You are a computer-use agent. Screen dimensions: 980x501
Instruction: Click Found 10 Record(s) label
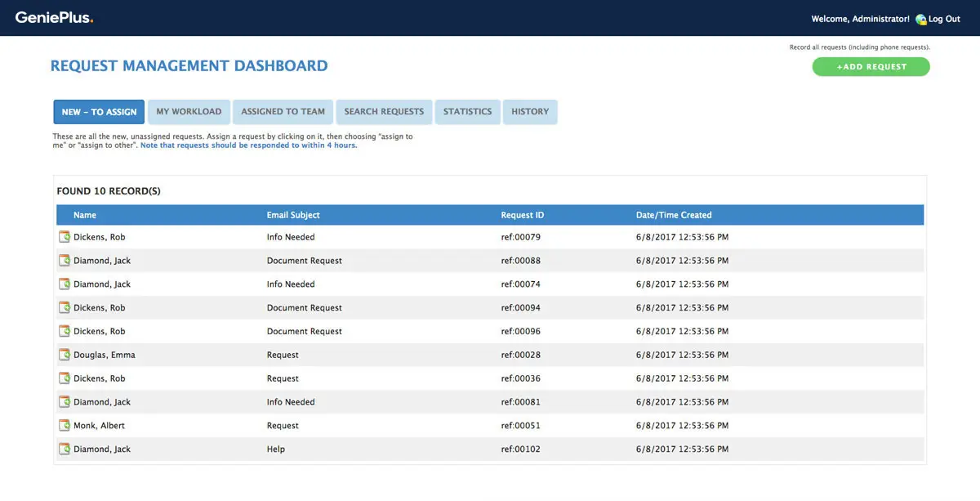tap(109, 191)
